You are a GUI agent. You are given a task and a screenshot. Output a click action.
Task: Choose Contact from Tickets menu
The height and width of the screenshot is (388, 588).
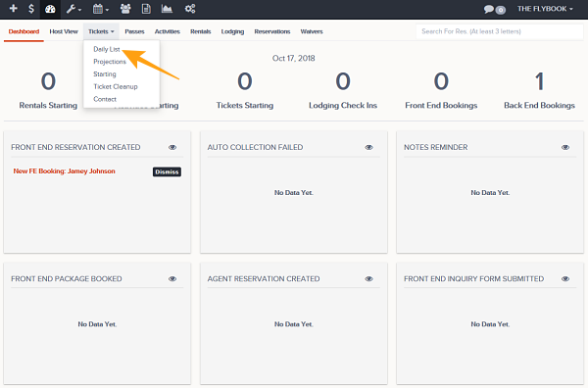tap(105, 99)
